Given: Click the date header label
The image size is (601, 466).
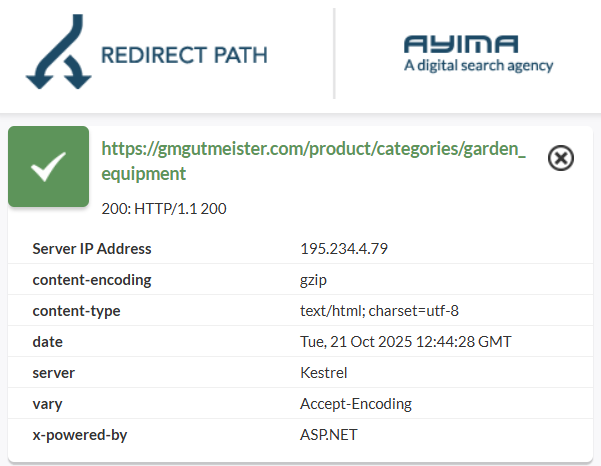Looking at the screenshot, I should [47, 342].
